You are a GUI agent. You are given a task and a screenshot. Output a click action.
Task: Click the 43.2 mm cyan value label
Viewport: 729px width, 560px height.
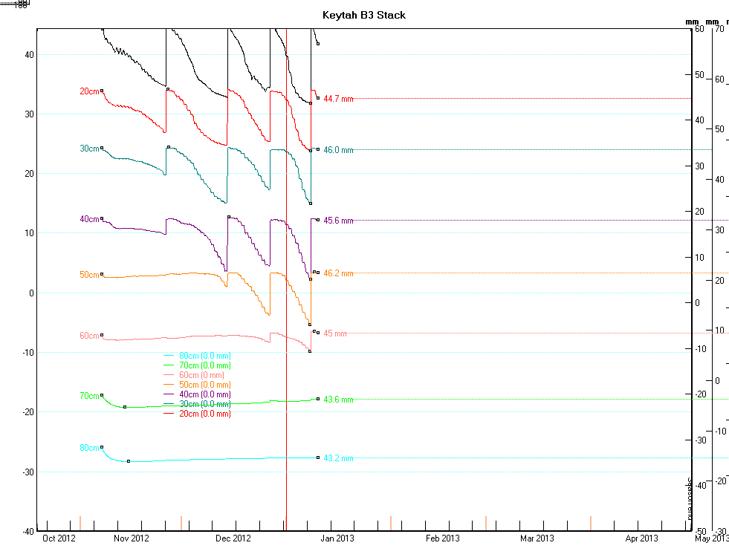pyautogui.click(x=339, y=458)
